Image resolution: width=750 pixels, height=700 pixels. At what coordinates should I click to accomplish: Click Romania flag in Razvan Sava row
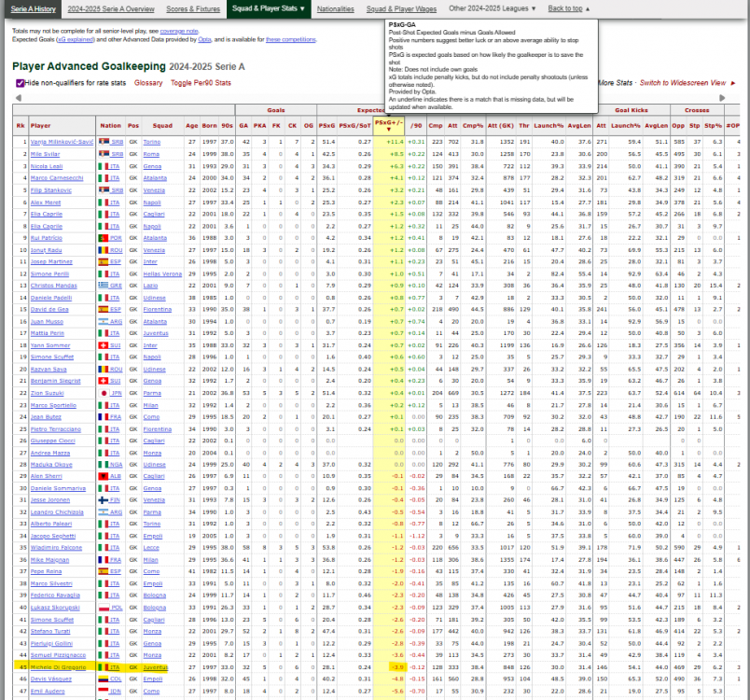click(x=104, y=370)
